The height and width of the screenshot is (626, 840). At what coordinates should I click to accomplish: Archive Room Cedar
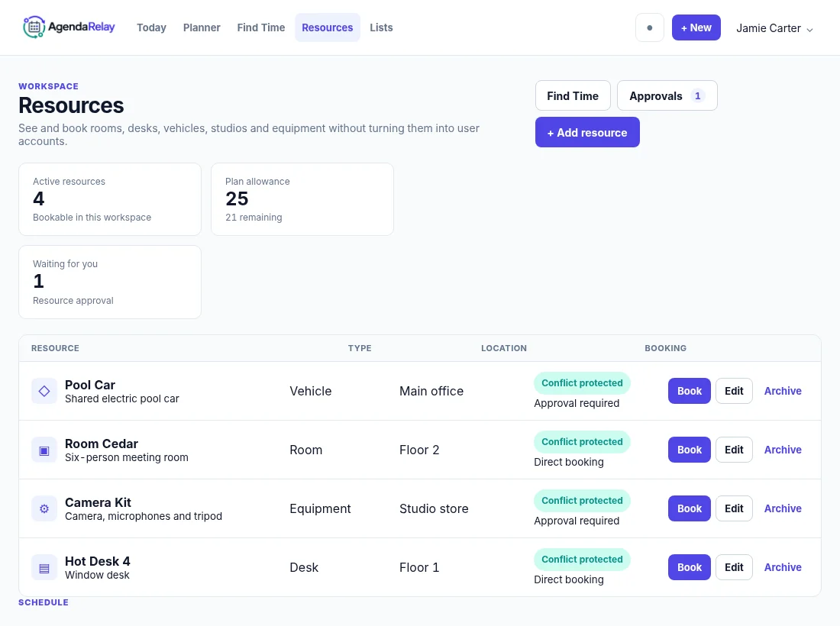click(783, 450)
